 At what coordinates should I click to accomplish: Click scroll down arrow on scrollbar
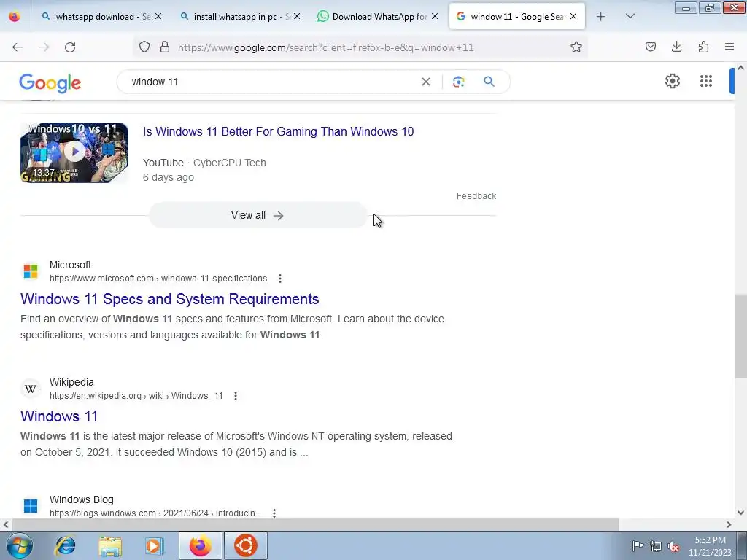click(740, 513)
